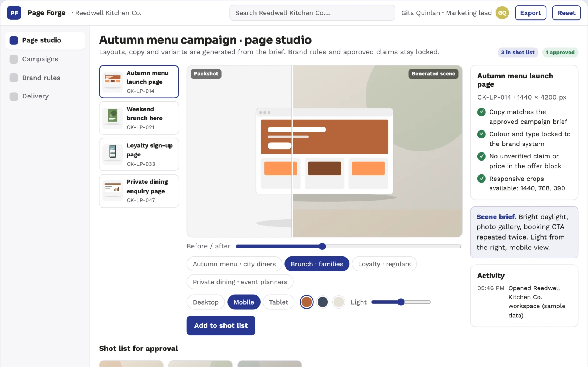
Task: Click the Page studio sidebar icon
Action: 14,40
